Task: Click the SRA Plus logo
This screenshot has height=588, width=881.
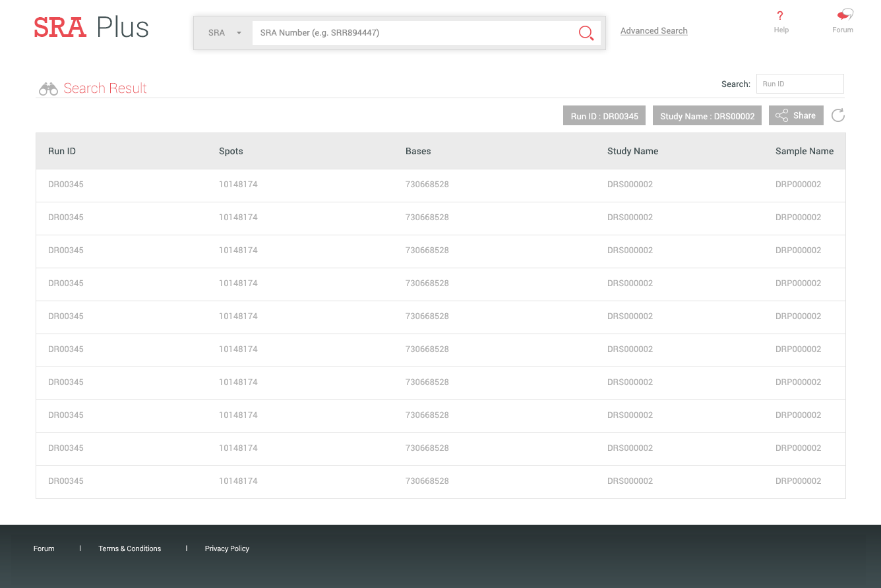Action: (92, 28)
